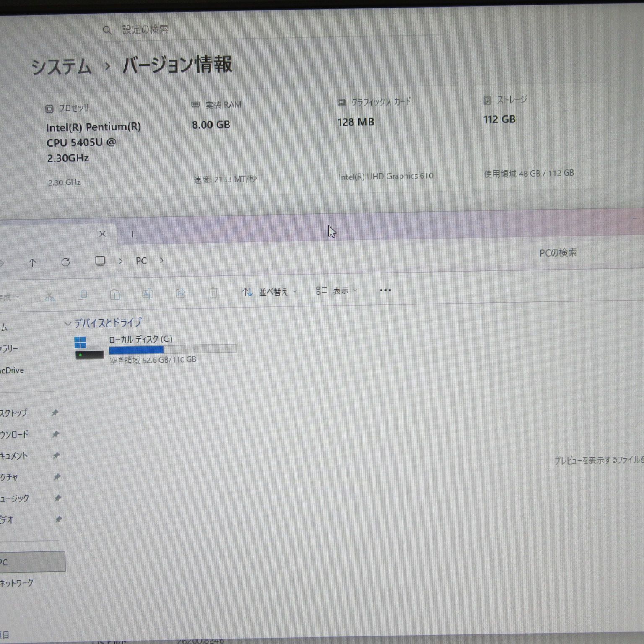Screen dimensions: 644x644
Task: Click the 速度: 2133 MT/秒 text
Action: [x=225, y=179]
